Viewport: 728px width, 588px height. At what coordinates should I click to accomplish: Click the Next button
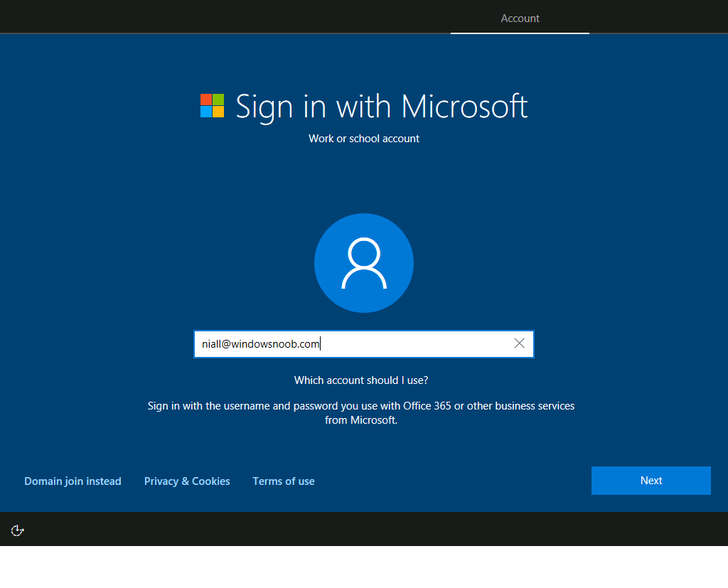(x=651, y=480)
